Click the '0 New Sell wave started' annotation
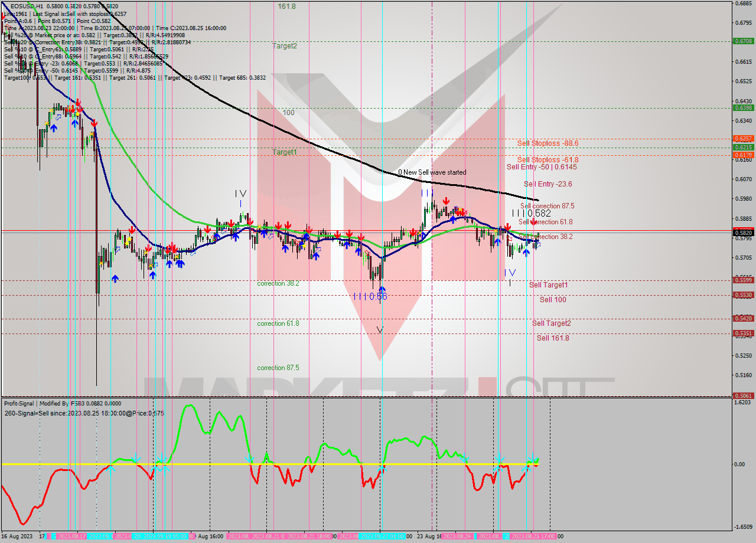 432,172
